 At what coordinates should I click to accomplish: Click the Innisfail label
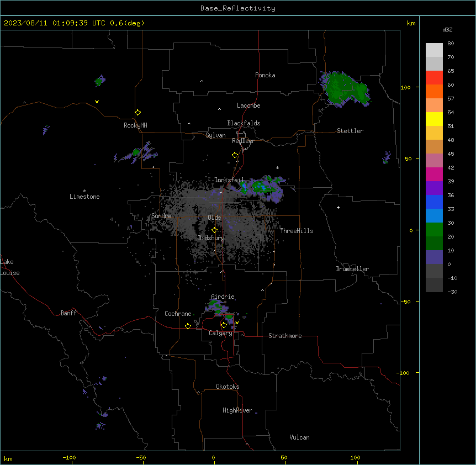click(229, 180)
